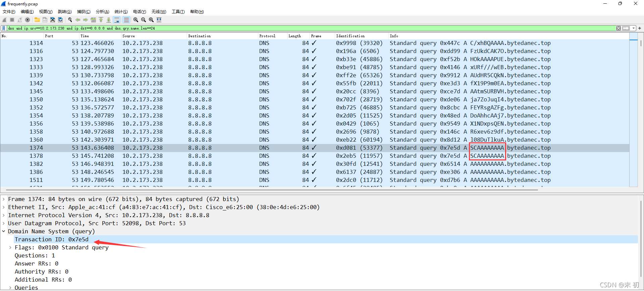
Task: Click the filter bookmark icon
Action: coord(4,28)
